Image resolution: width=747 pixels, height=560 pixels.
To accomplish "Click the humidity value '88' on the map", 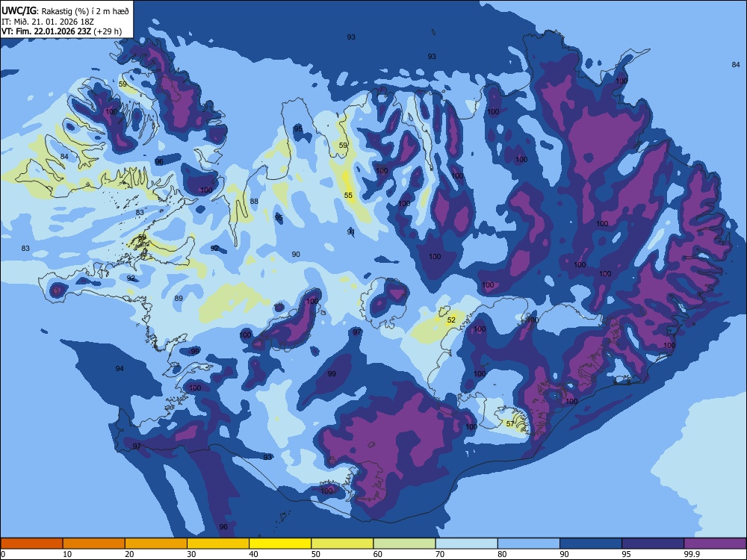I will (x=254, y=202).
